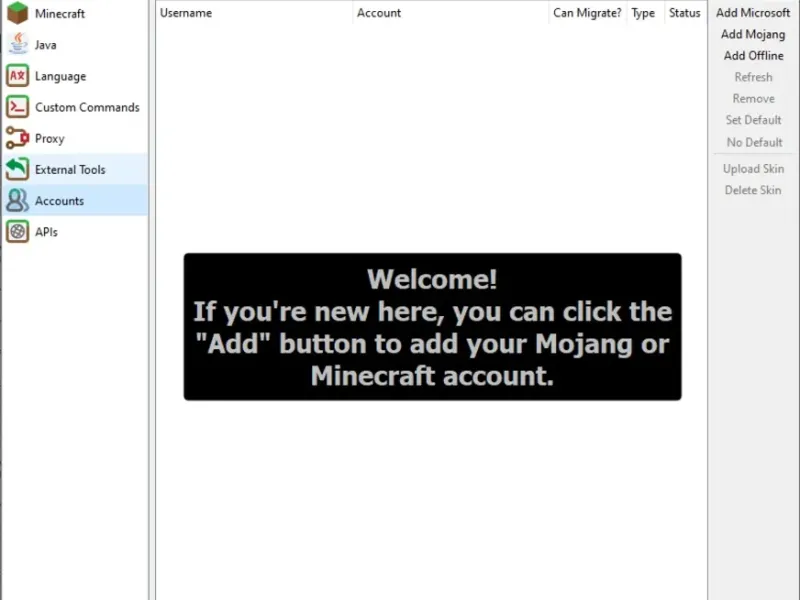
Task: Select the Accounts page label
Action: [x=59, y=201]
